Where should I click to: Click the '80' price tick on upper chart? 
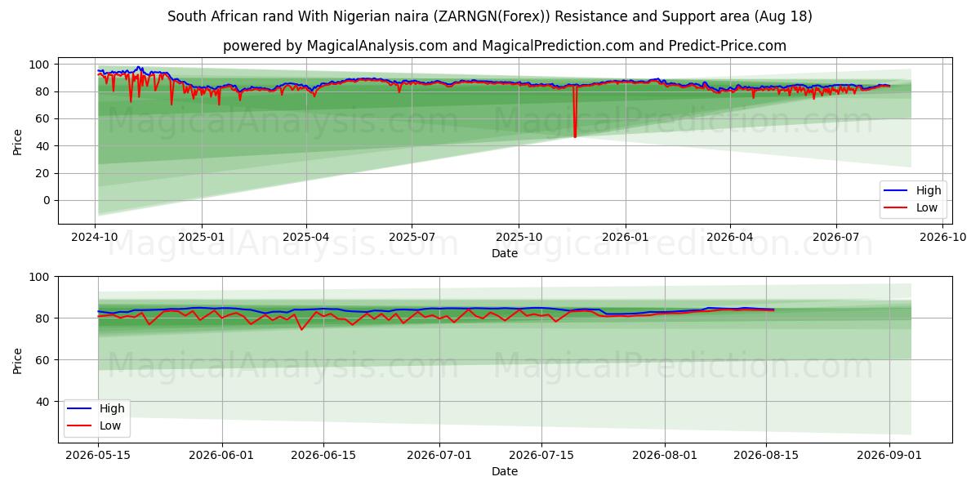tap(44, 91)
